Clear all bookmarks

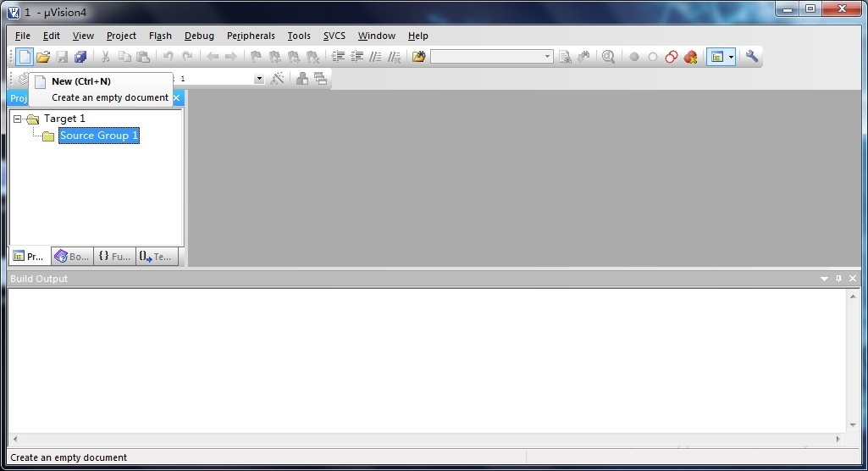312,57
